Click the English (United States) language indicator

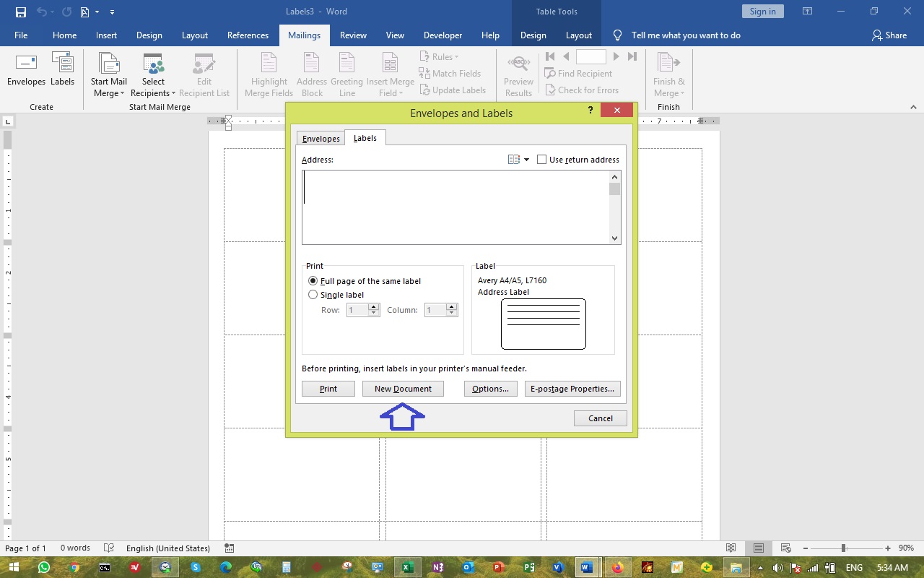pos(168,548)
